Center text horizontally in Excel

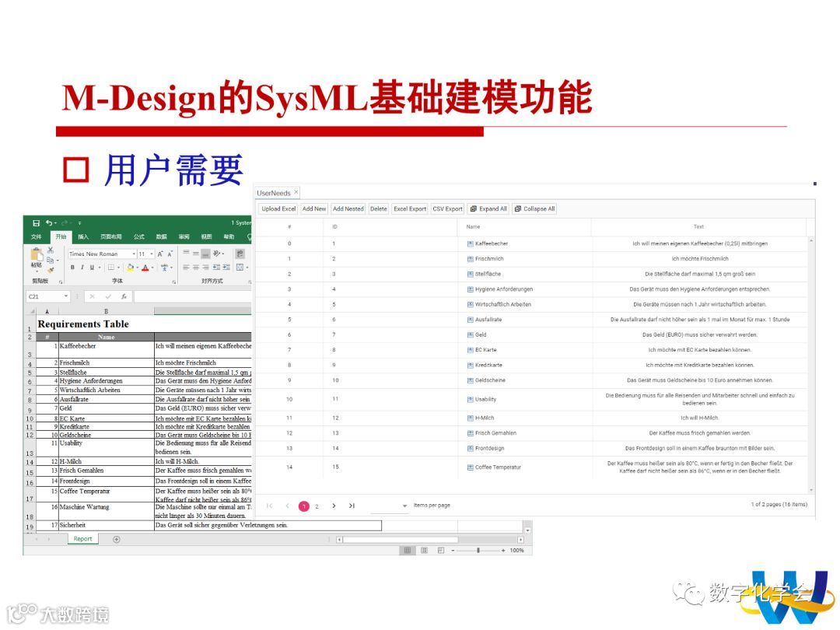(196, 268)
